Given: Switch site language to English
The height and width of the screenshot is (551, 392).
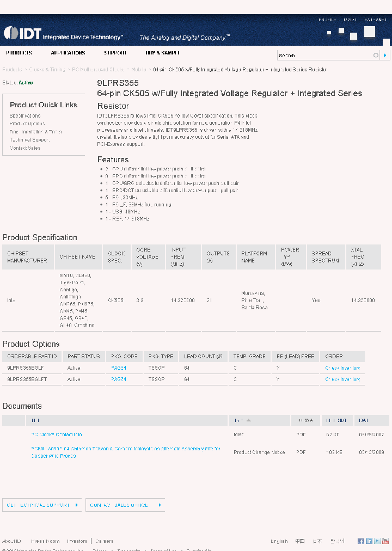Looking at the screenshot, I should (x=279, y=541).
